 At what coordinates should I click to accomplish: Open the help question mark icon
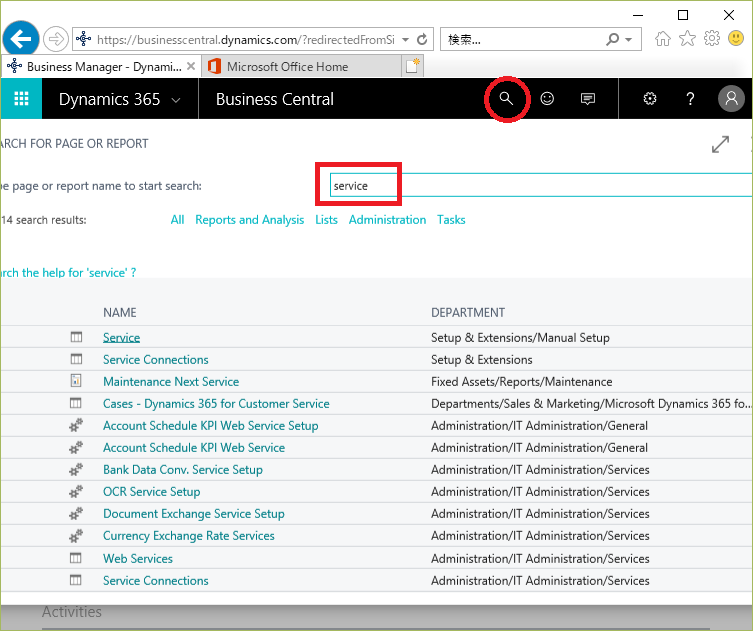coord(690,99)
